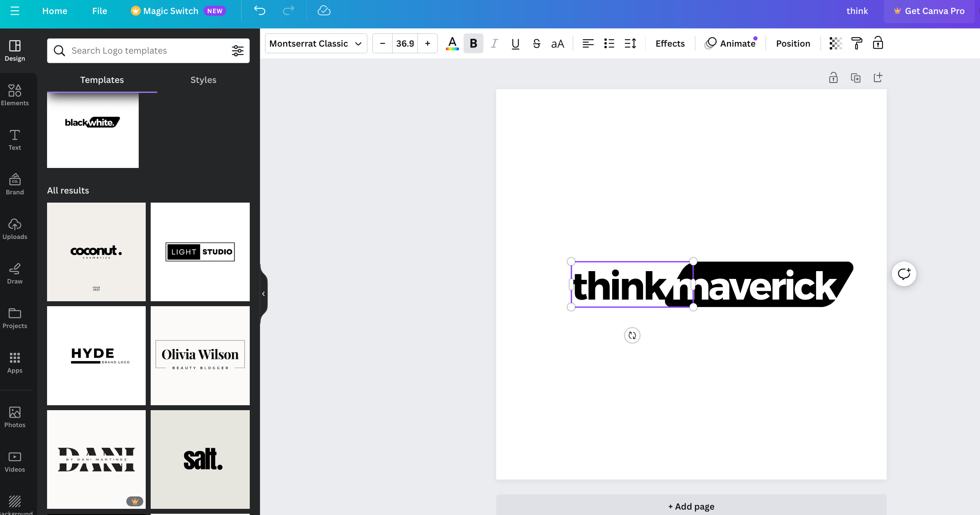
Task: Click Search Logo templates field
Action: tap(148, 51)
